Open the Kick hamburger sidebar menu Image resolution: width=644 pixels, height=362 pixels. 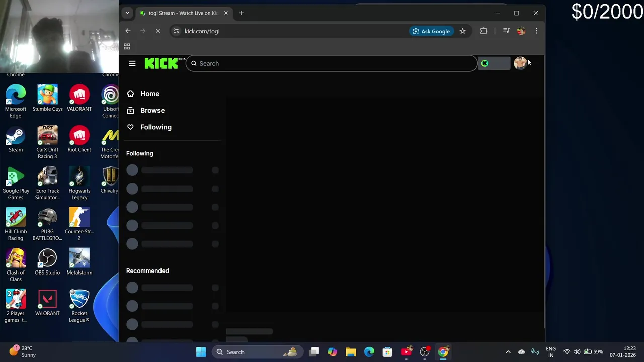(132, 63)
